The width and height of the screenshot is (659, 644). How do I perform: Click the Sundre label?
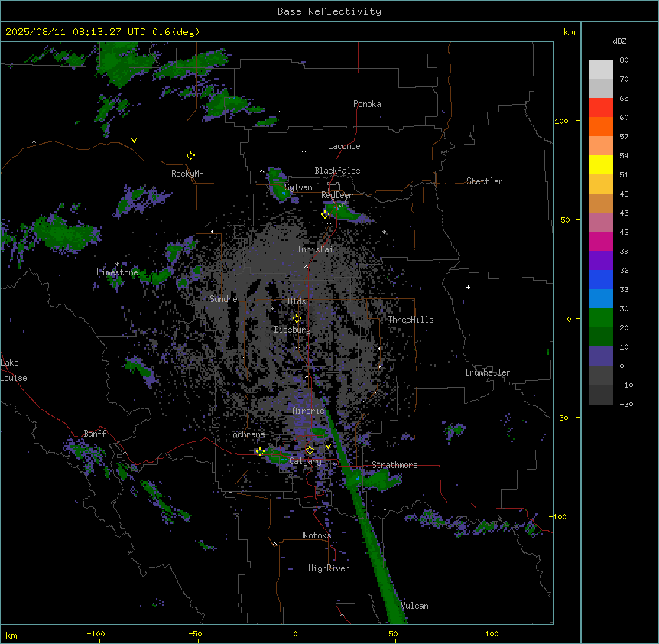[223, 299]
